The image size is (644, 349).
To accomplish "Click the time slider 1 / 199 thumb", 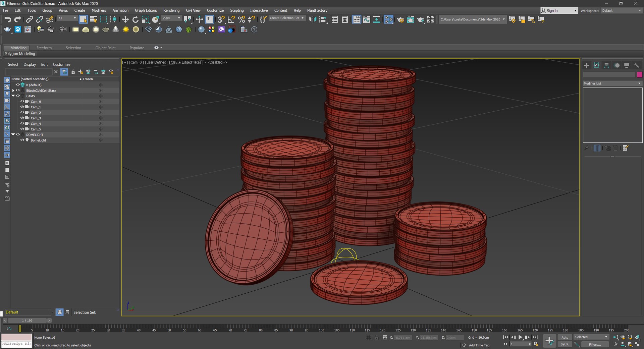I will 27,321.
